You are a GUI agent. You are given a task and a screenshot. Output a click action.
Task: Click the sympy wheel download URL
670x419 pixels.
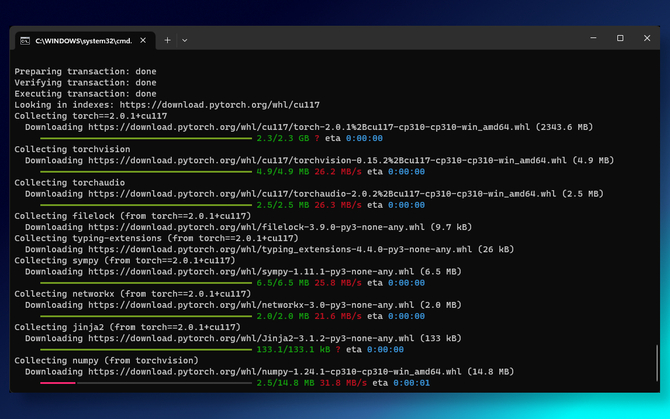click(x=251, y=272)
